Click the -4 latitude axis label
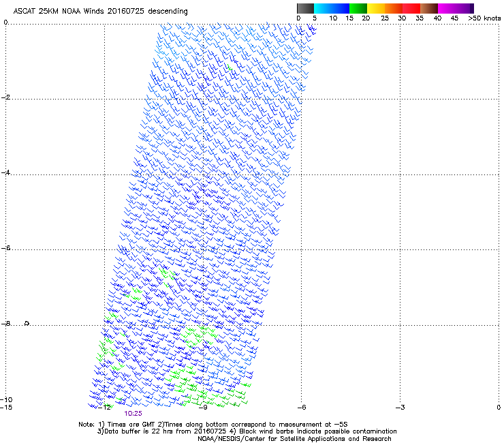The height and width of the screenshot is (443, 504). click(5, 172)
